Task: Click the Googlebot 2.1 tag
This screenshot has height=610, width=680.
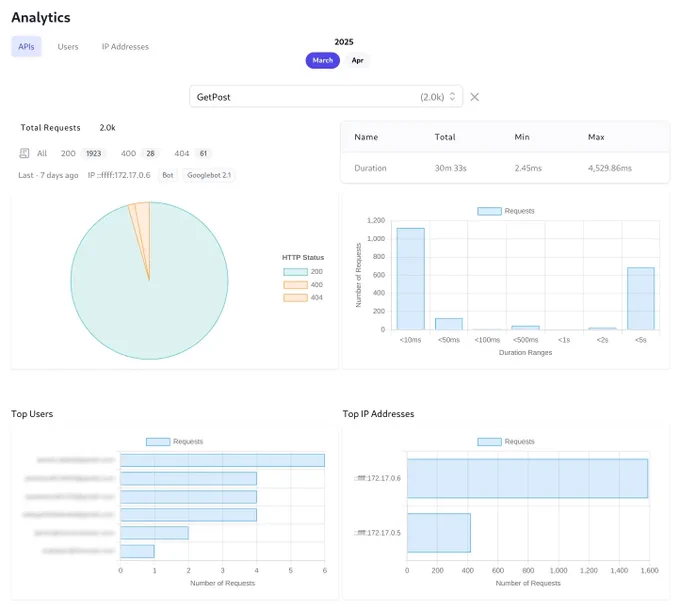Action: coord(209,175)
